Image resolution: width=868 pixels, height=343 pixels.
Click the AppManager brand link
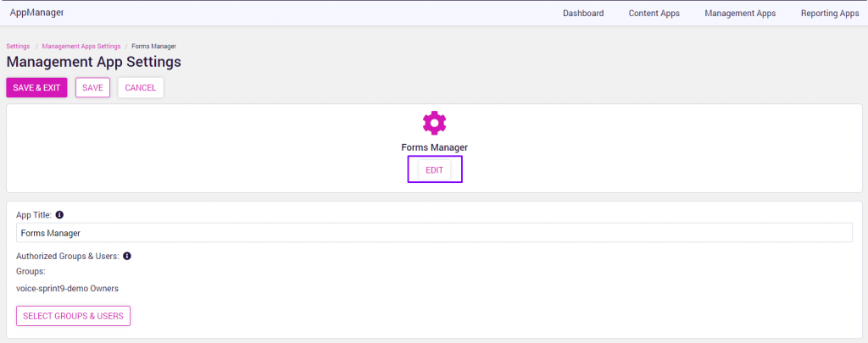[36, 13]
